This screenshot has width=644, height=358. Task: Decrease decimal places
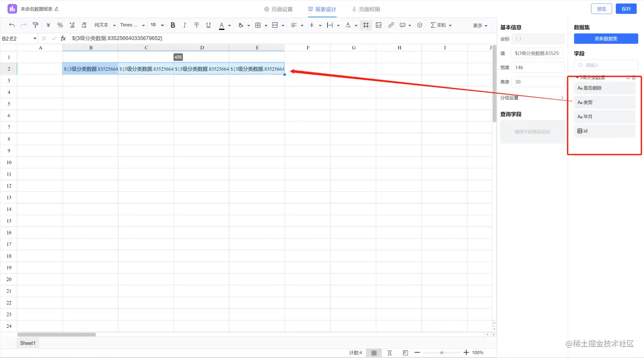pos(72,25)
